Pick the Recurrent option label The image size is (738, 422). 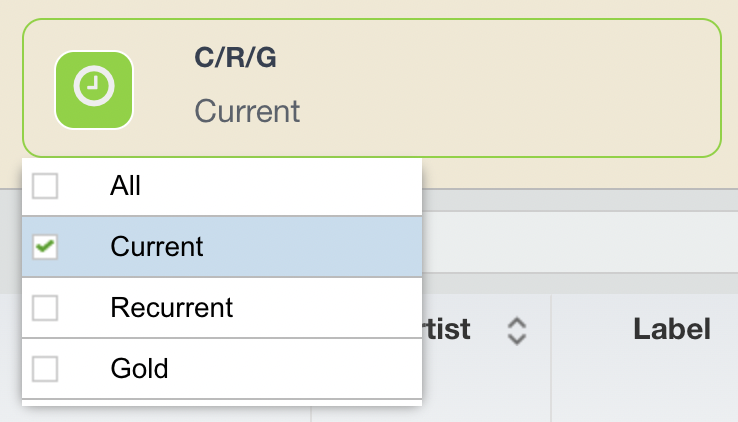click(171, 308)
